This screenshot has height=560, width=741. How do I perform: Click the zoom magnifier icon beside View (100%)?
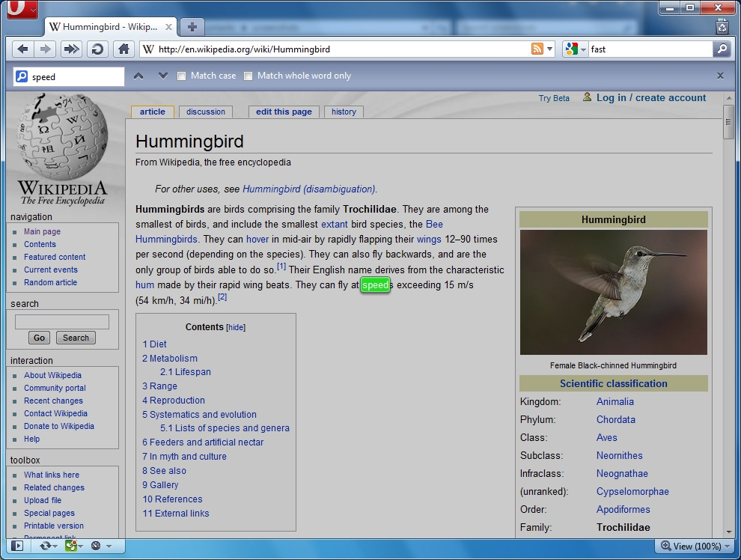click(666, 546)
